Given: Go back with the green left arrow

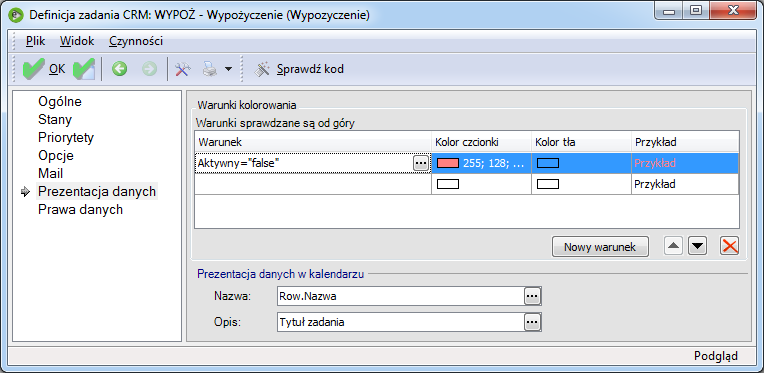Looking at the screenshot, I should 119,69.
